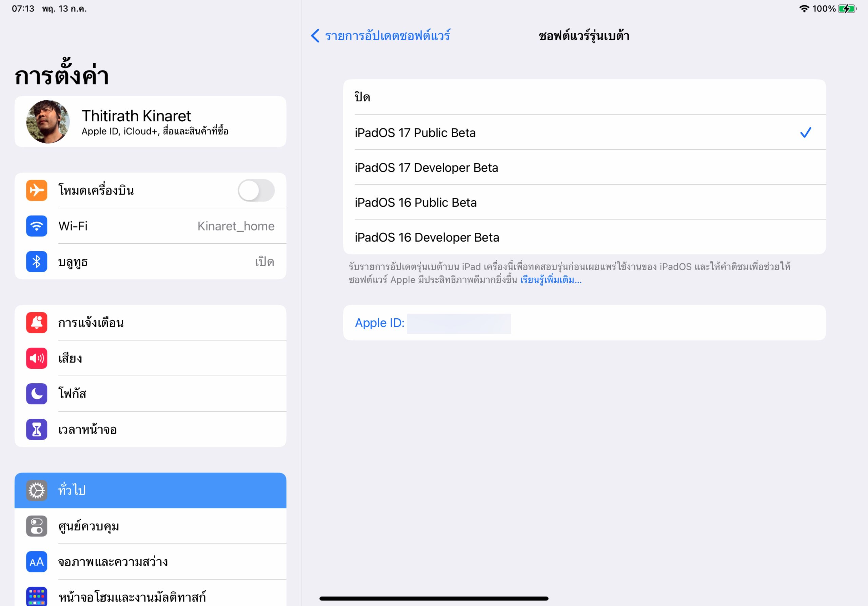Open the Thitirath Kinaret Apple ID profile
868x606 pixels.
pos(150,122)
